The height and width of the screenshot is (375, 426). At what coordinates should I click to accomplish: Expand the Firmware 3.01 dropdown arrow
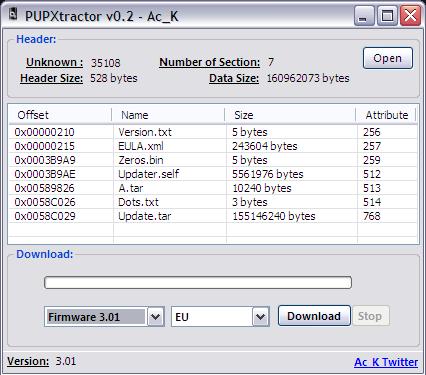[155, 317]
